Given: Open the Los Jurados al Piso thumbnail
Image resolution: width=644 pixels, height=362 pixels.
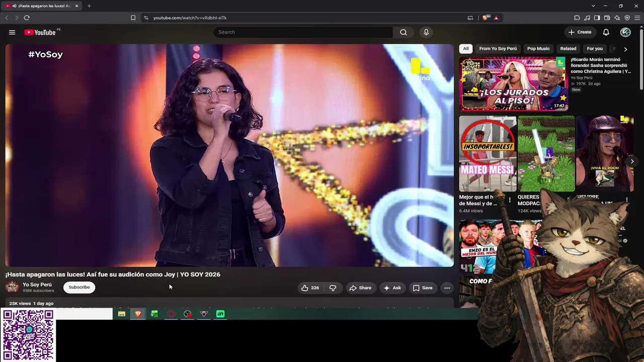Looking at the screenshot, I should (x=513, y=83).
